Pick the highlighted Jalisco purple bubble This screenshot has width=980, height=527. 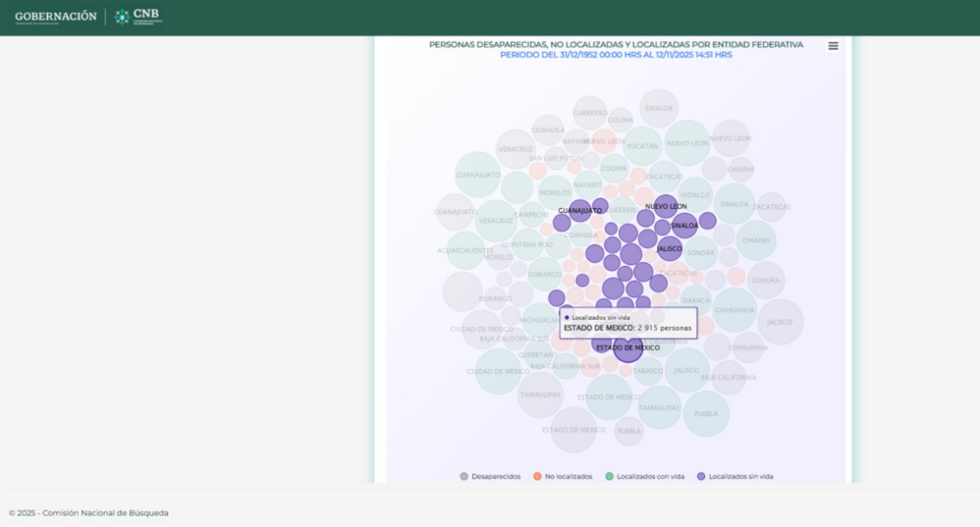coord(670,249)
